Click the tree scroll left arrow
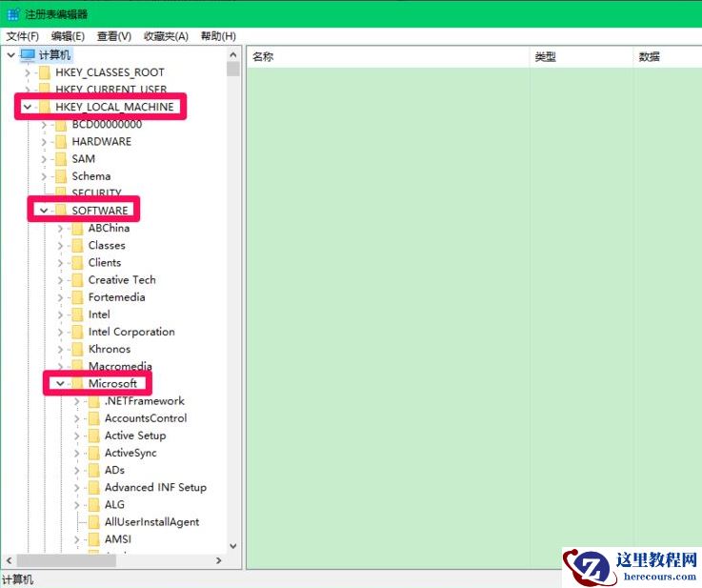Screen dimensions: 702x588 click(x=9, y=560)
